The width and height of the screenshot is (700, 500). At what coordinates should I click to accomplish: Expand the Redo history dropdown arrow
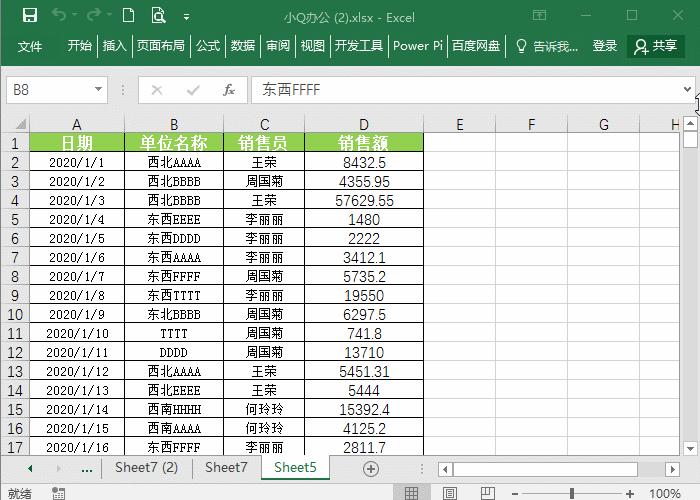pyautogui.click(x=109, y=15)
